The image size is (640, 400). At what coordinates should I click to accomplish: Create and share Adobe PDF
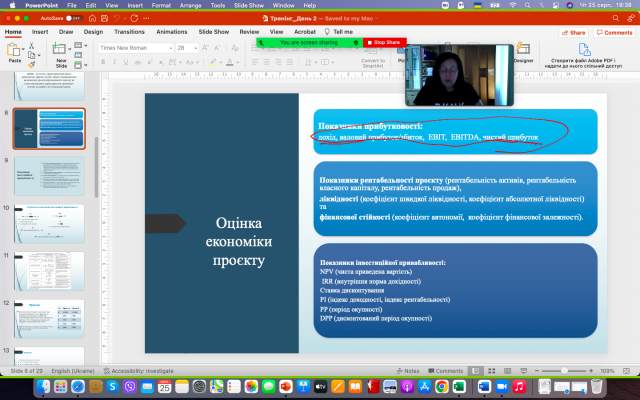(x=583, y=56)
